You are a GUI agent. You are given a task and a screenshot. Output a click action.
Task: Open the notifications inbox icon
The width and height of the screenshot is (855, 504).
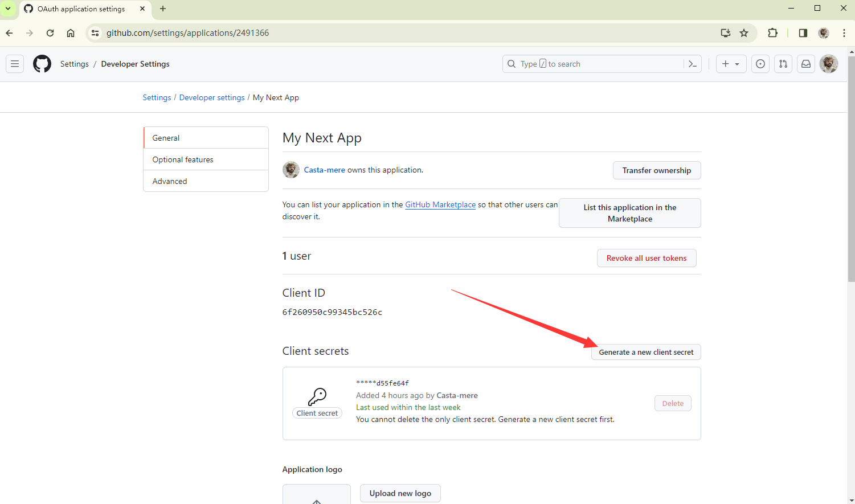pyautogui.click(x=806, y=64)
